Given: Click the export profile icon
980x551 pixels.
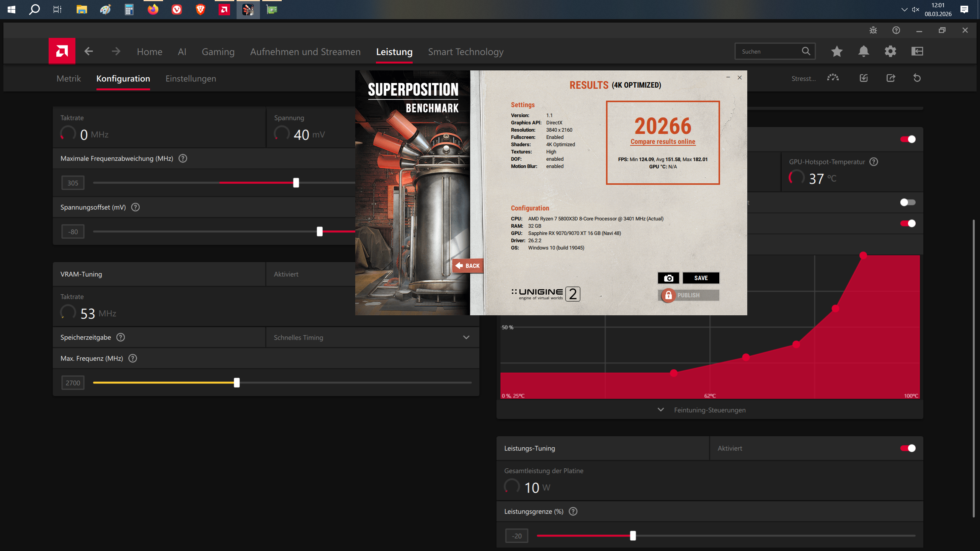Looking at the screenshot, I should [x=890, y=78].
